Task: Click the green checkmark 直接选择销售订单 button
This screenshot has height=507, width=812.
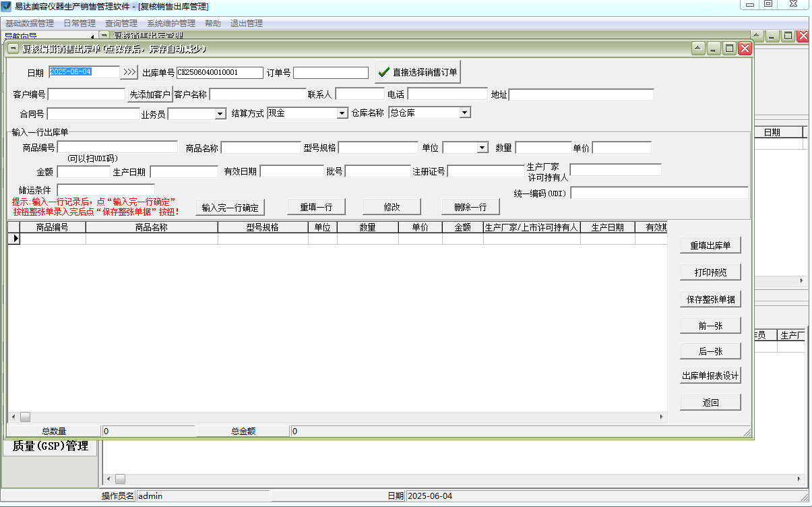Action: coord(416,71)
